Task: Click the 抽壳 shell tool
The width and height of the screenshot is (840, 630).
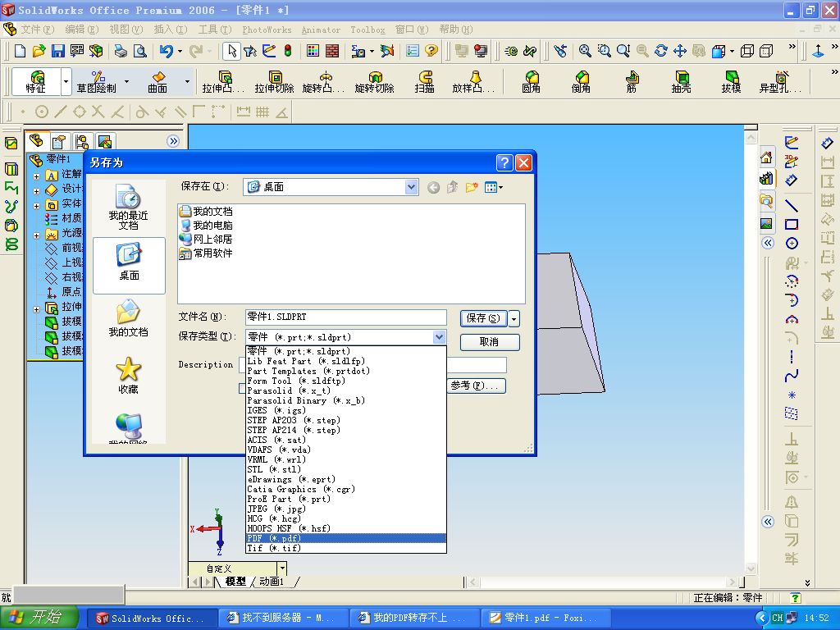Action: click(682, 82)
